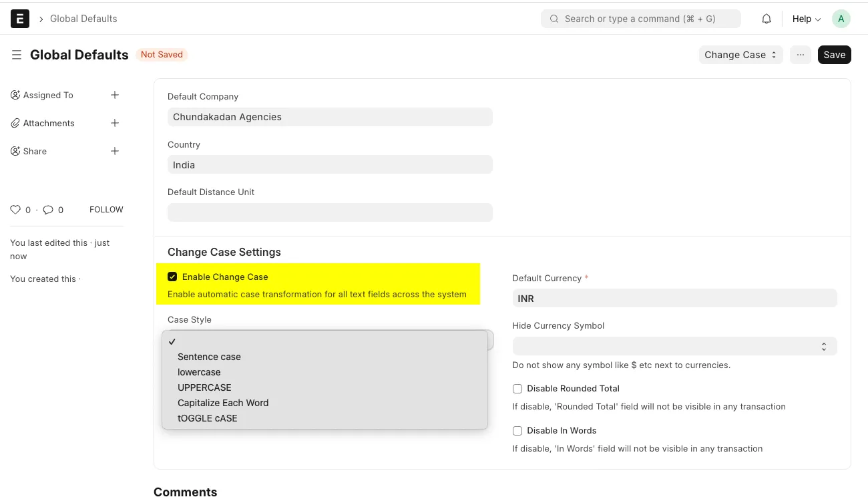Open the ellipsis menu next to Save
The height and width of the screenshot is (499, 868).
[800, 55]
